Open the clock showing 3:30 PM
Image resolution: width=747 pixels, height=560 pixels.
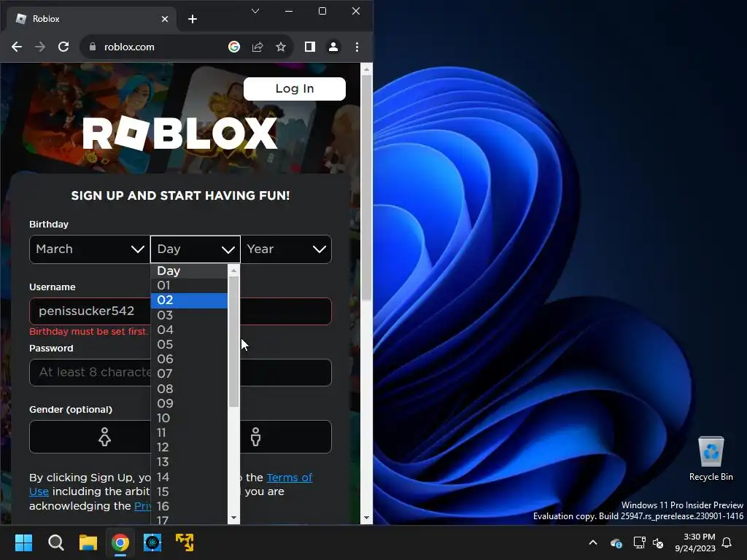coord(695,542)
